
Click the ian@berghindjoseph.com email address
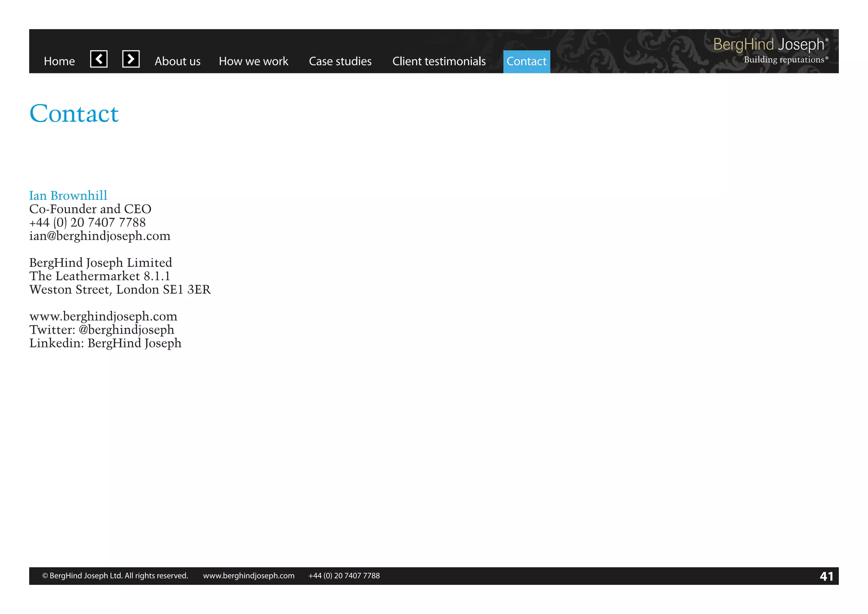pyautogui.click(x=100, y=236)
